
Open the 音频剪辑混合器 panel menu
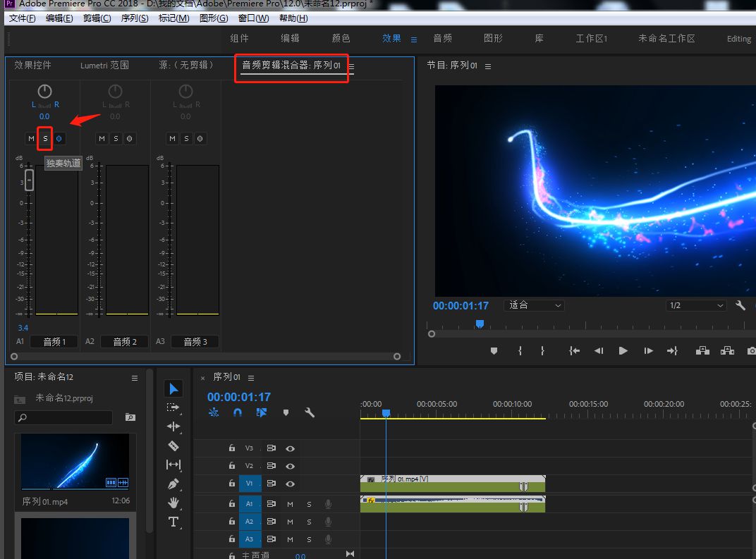click(x=351, y=66)
